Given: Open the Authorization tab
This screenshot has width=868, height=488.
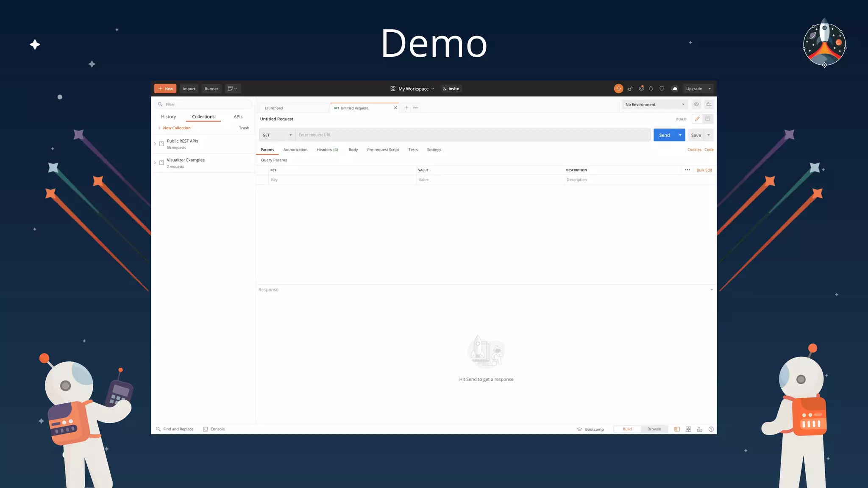Looking at the screenshot, I should (295, 150).
